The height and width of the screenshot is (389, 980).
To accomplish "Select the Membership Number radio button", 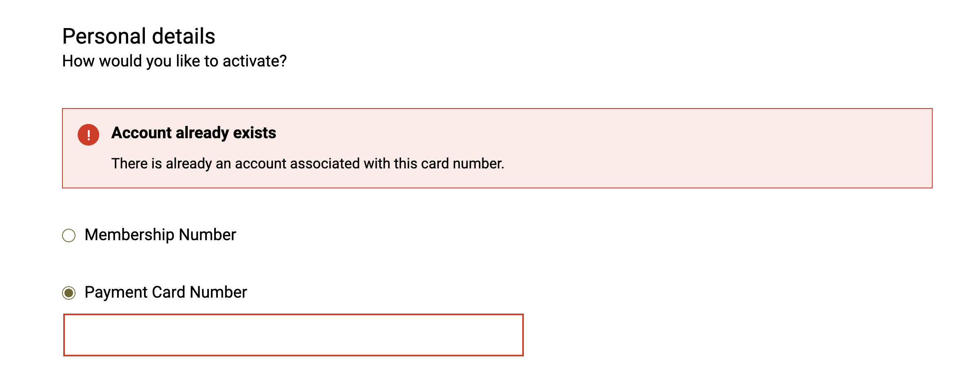I will pyautogui.click(x=69, y=235).
